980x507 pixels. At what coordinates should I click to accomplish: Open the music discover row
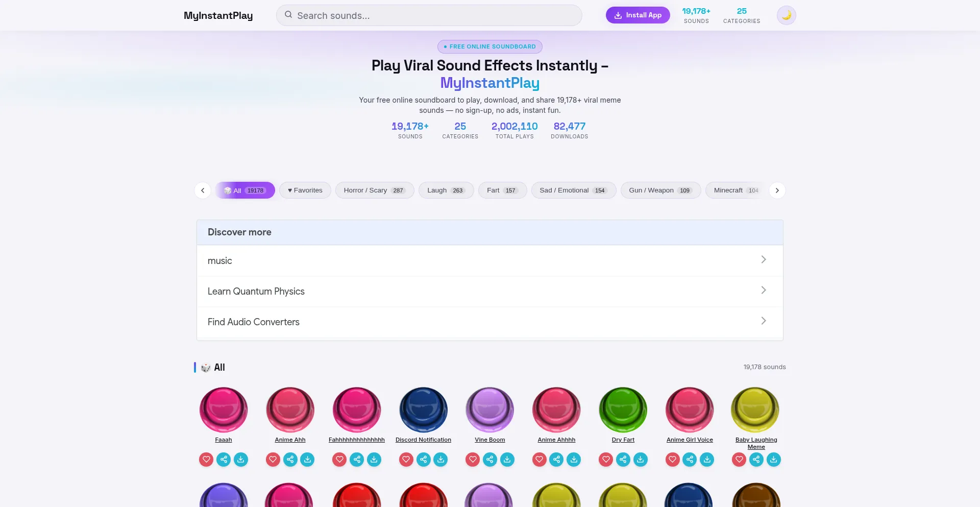(x=490, y=261)
